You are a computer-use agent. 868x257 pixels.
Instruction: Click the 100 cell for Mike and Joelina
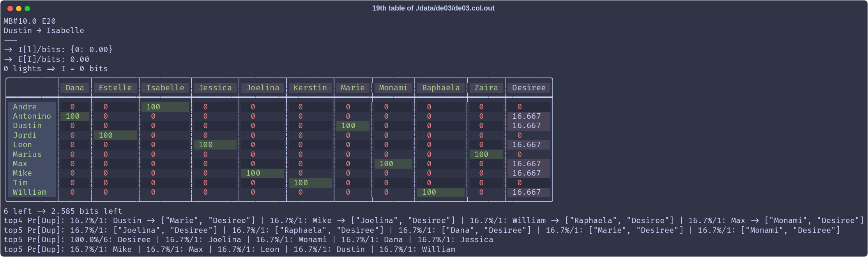pyautogui.click(x=263, y=173)
